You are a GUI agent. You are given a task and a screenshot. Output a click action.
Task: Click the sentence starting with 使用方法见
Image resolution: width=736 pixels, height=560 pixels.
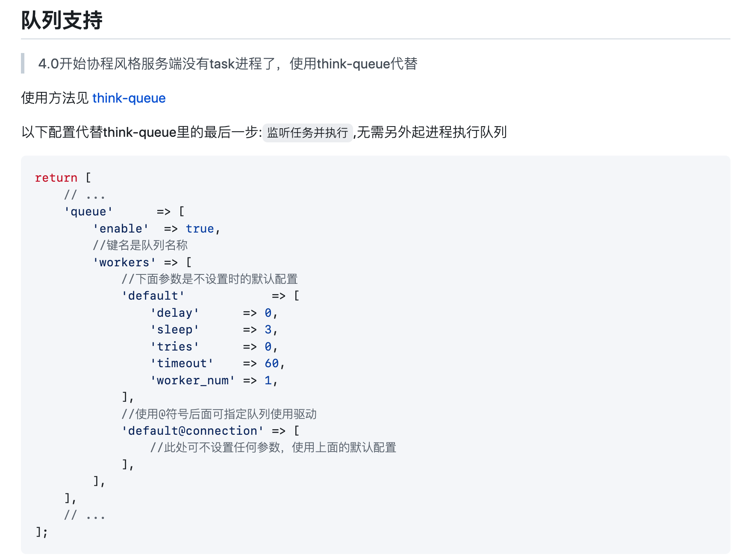(x=55, y=98)
